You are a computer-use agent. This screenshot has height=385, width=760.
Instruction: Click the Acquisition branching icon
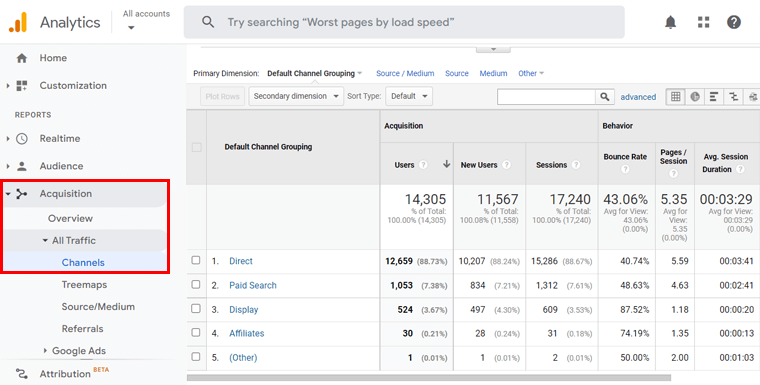click(22, 194)
